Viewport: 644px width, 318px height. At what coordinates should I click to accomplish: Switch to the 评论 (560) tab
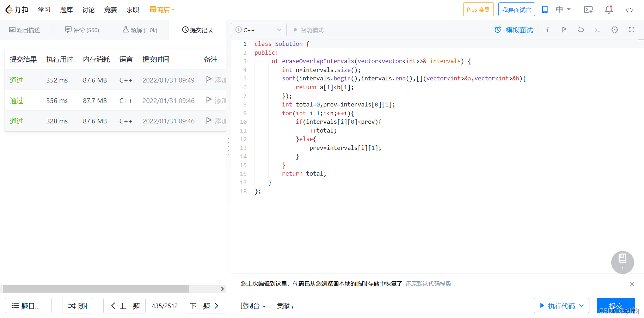tap(82, 30)
